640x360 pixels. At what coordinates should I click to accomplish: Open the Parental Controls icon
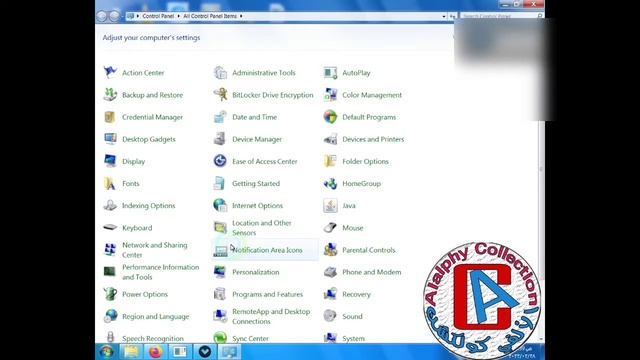pos(331,250)
